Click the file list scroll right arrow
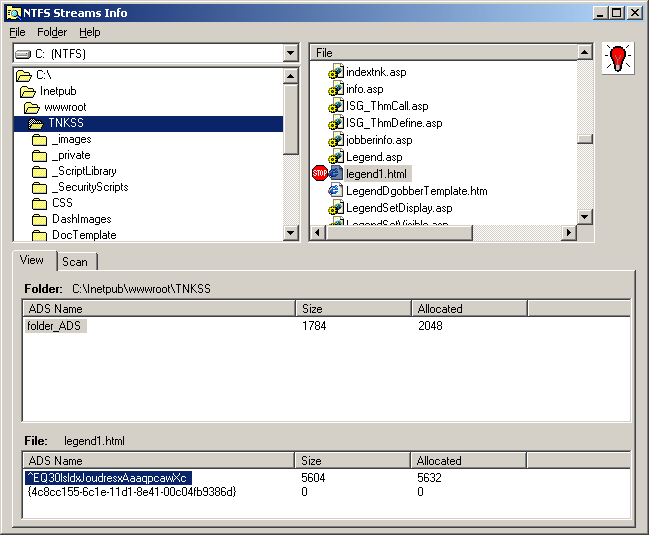Viewport: 649px width, 535px height. (569, 233)
